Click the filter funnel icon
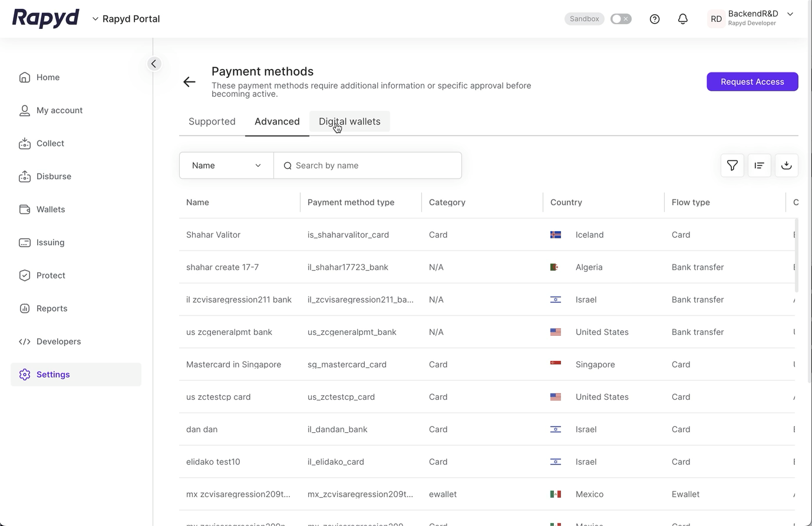Image resolution: width=812 pixels, height=526 pixels. (732, 166)
